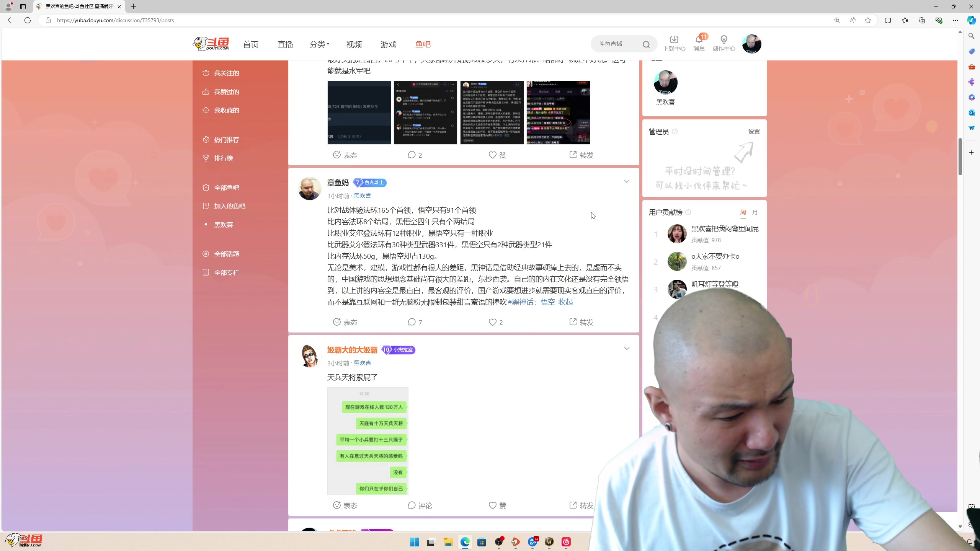
Task: Like the top post with 赞
Action: (498, 155)
